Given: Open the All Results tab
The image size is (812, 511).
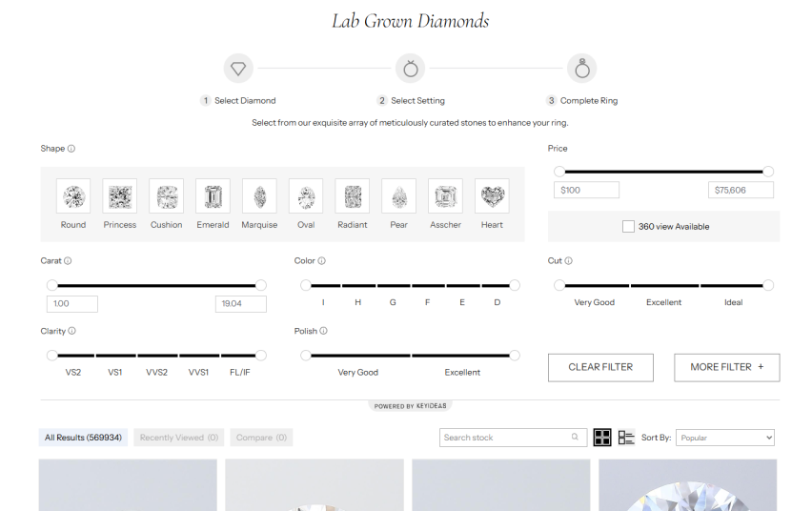Looking at the screenshot, I should coord(83,438).
